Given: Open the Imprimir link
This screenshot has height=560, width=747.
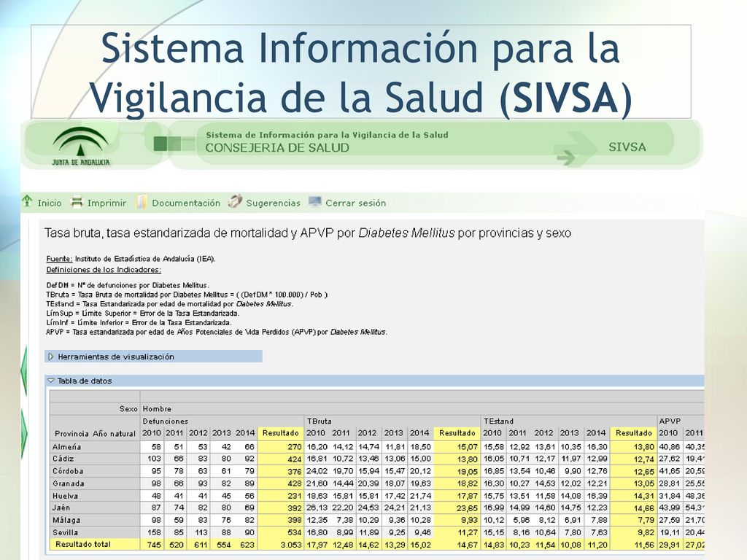Looking at the screenshot, I should (107, 203).
